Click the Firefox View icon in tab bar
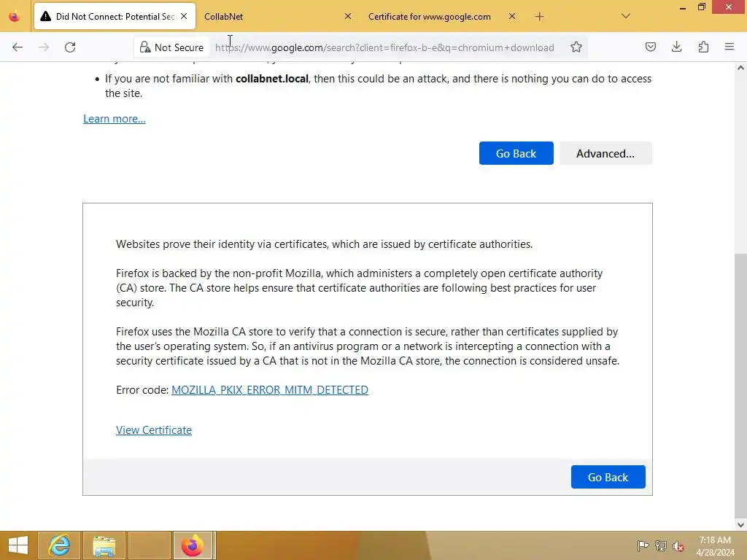Screen dimensions: 747x560 (x=15, y=17)
